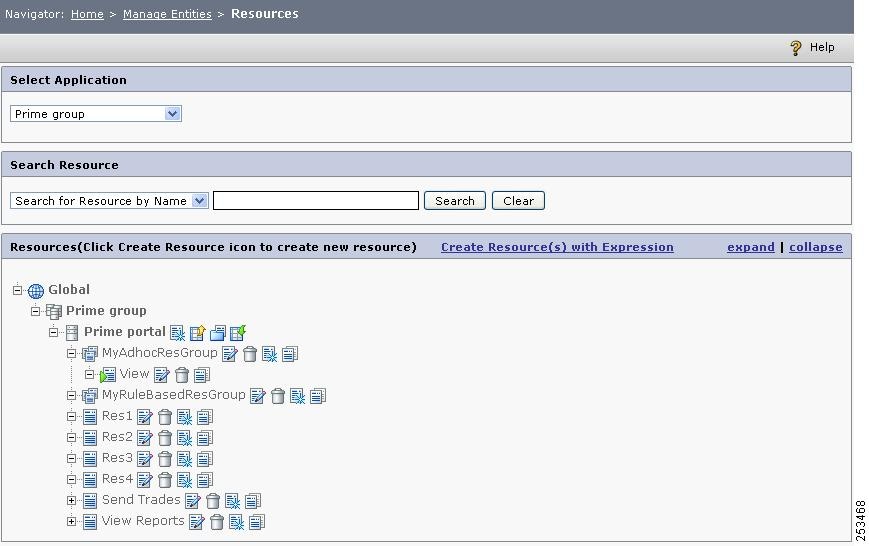Click the Search button
This screenshot has width=869, height=546.
pyautogui.click(x=455, y=201)
